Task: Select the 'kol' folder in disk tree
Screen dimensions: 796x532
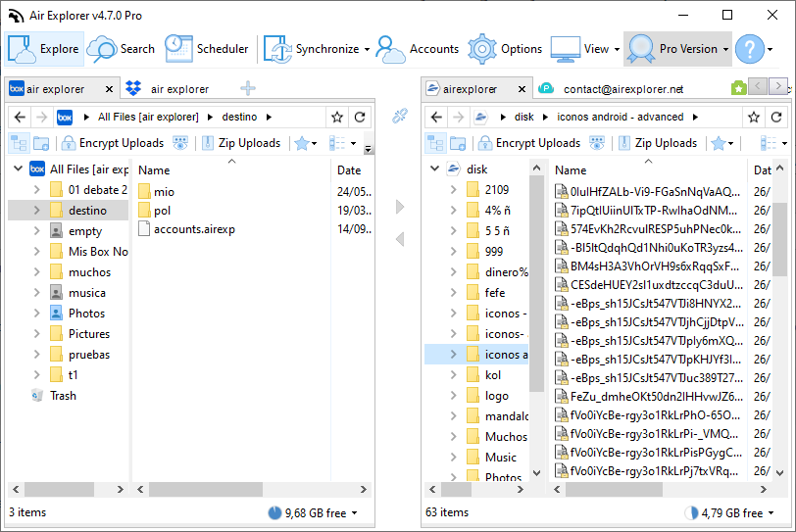Action: click(x=493, y=375)
